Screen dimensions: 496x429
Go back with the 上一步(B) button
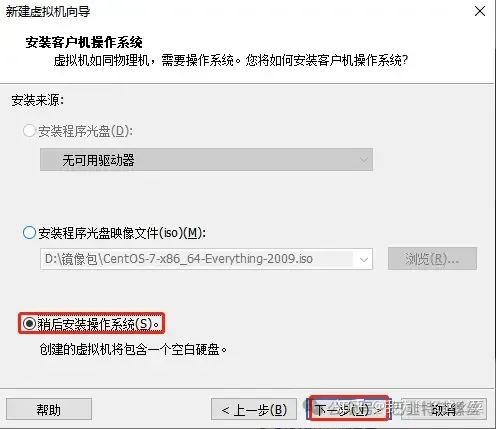click(254, 409)
